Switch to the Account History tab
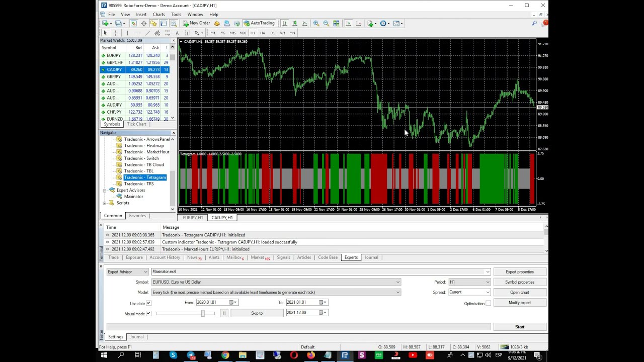Image resolution: width=644 pixels, height=362 pixels. (165, 257)
